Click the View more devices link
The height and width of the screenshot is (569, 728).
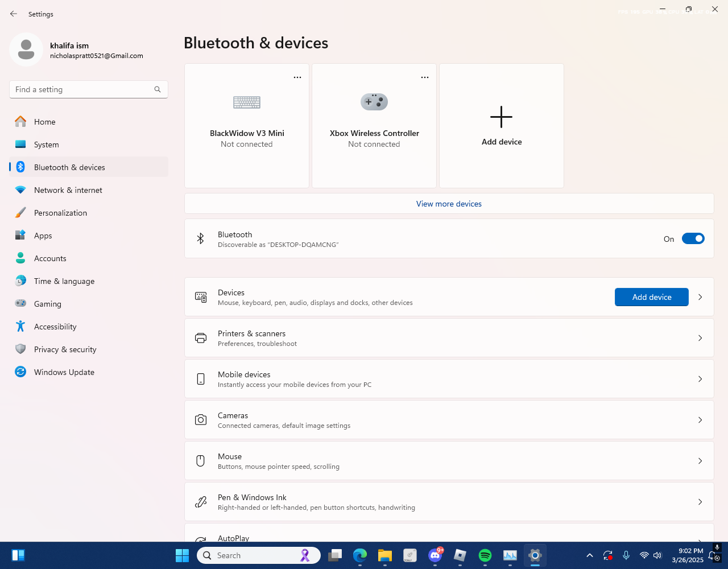pyautogui.click(x=449, y=204)
